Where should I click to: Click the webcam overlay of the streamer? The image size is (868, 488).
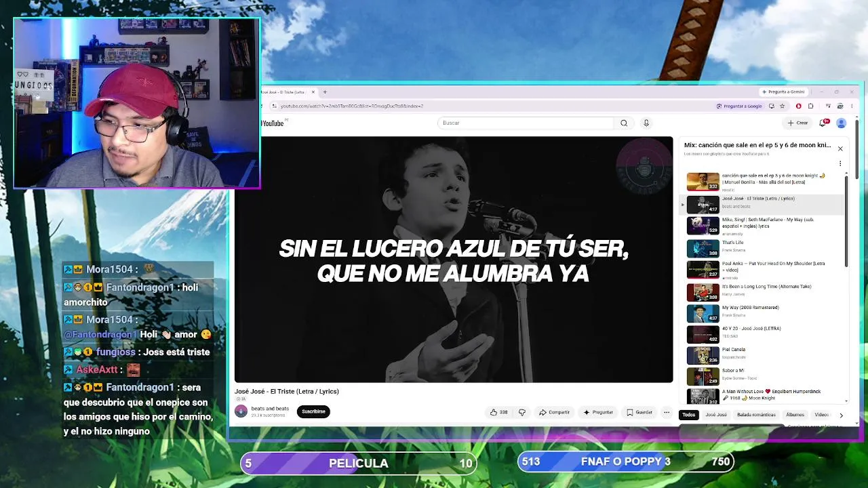coord(136,103)
